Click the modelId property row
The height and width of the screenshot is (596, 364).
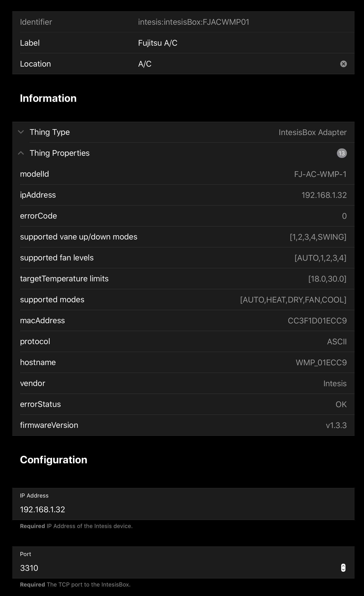click(x=183, y=174)
